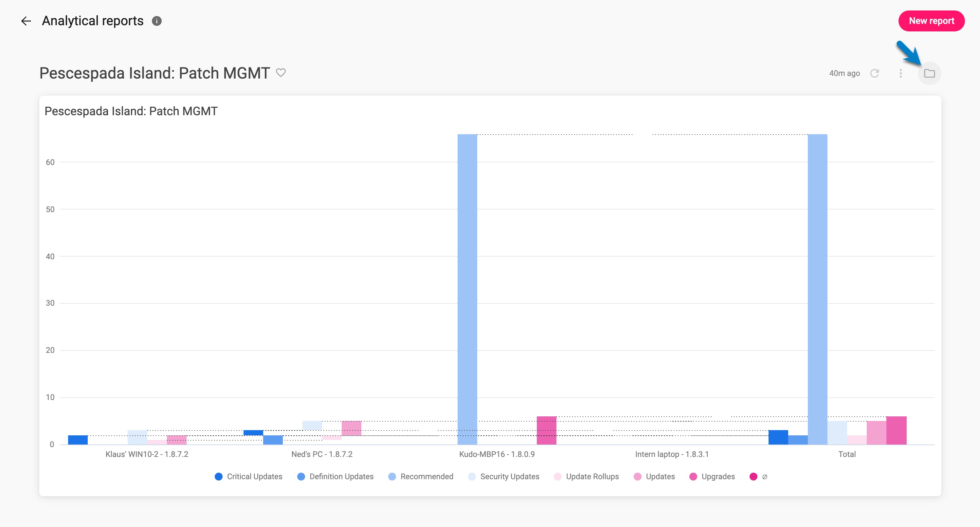The height and width of the screenshot is (527, 980).
Task: Open the three-dot more options menu
Action: tap(900, 73)
